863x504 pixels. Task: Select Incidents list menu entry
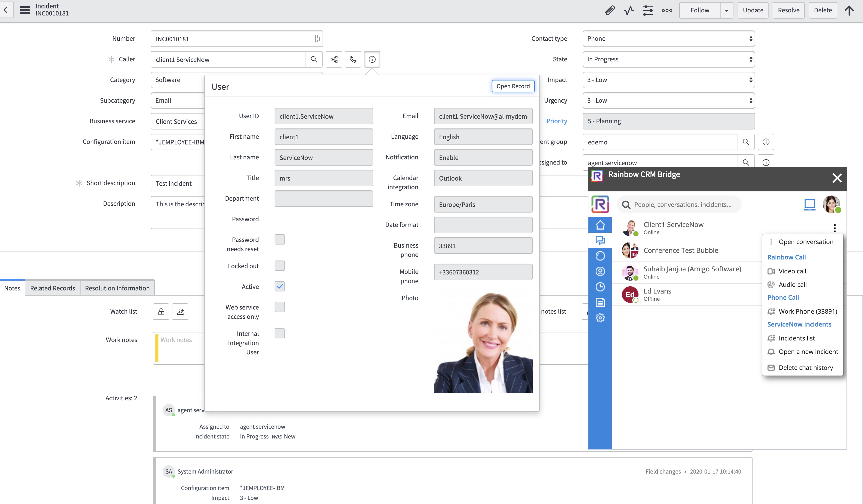pos(802,338)
